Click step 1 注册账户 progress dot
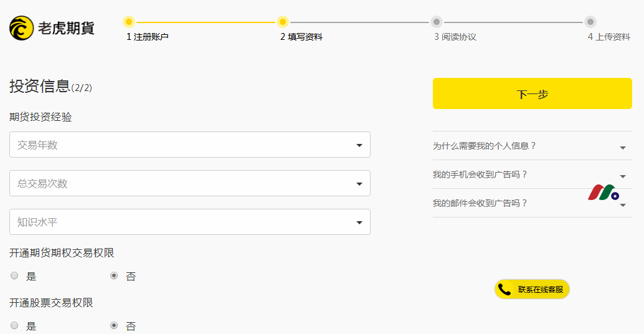Image resolution: width=644 pixels, height=334 pixels. pos(129,22)
